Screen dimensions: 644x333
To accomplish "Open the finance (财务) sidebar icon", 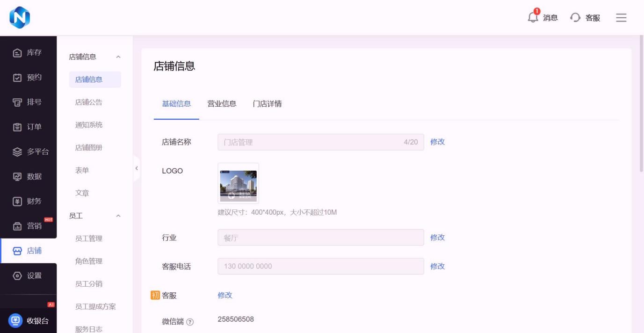I will tap(17, 202).
